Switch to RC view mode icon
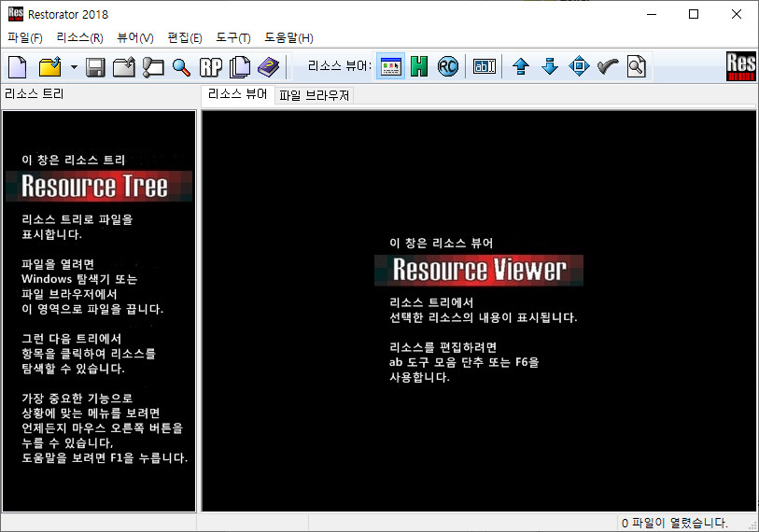This screenshot has height=532, width=759. [448, 66]
